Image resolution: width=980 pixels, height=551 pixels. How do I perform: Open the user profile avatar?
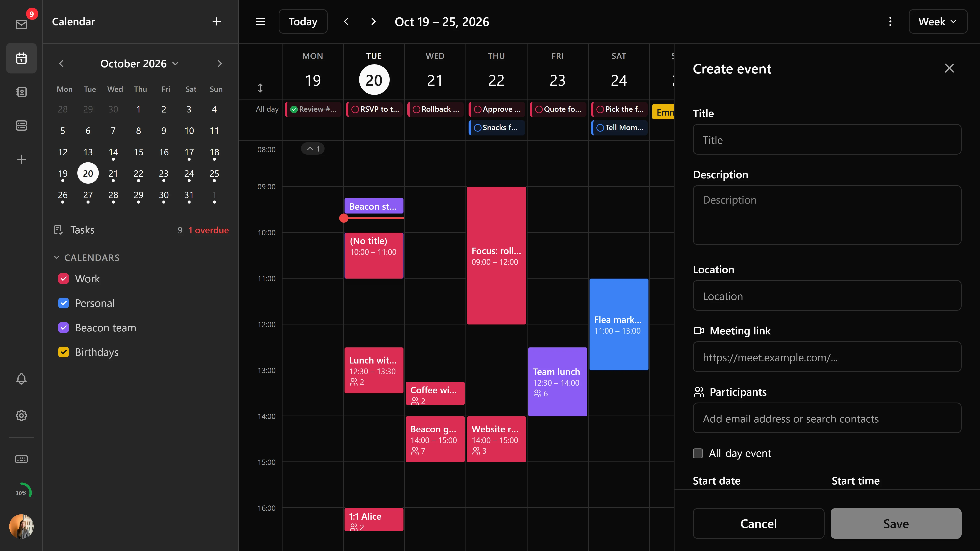click(21, 527)
